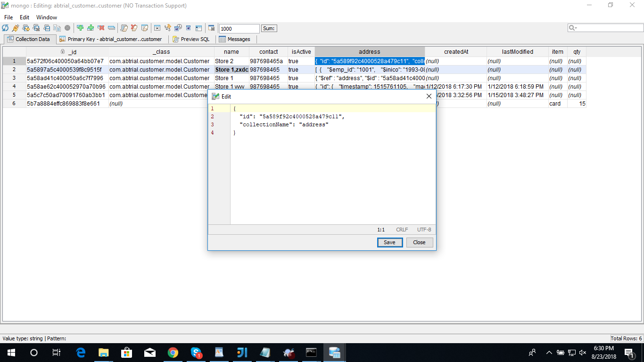Click the _id cell 5b7a8884effc869883f8e661

[x=67, y=104]
